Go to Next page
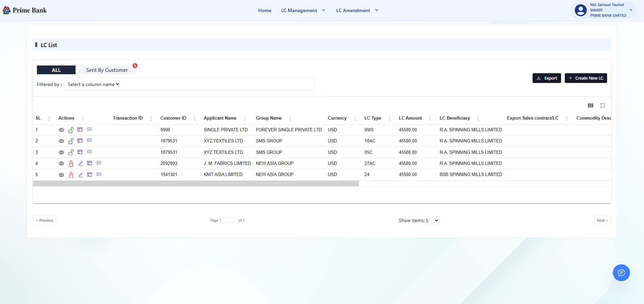Screen dimensions: 644x304 click(602, 220)
